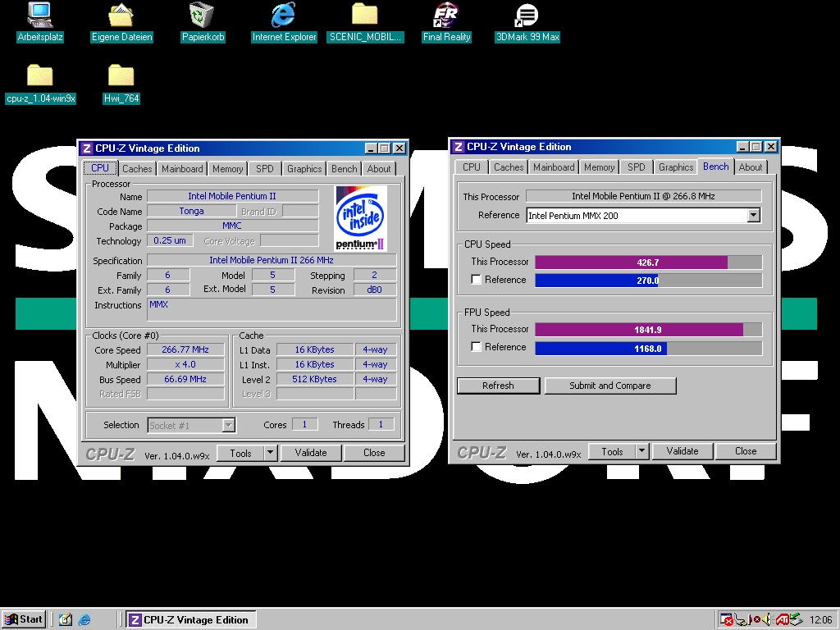Viewport: 840px width, 630px height.
Task: Click the purple FPU Speed bar 1841.9
Action: [x=639, y=330]
